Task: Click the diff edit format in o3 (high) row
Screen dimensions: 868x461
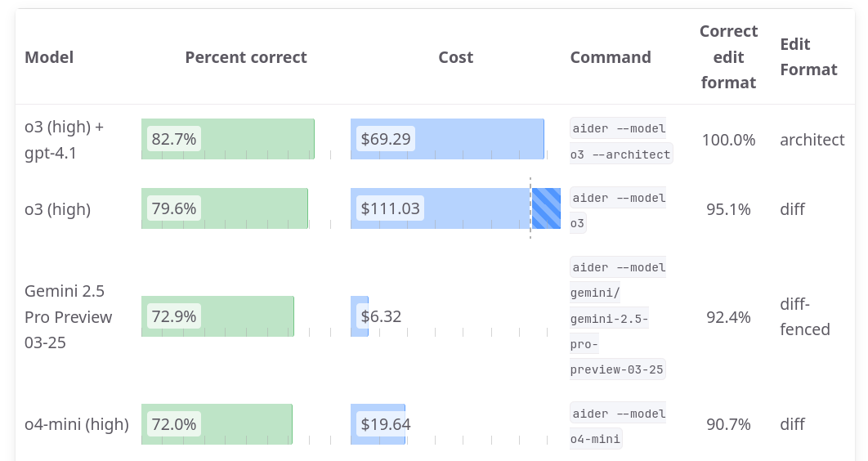Action: click(792, 209)
